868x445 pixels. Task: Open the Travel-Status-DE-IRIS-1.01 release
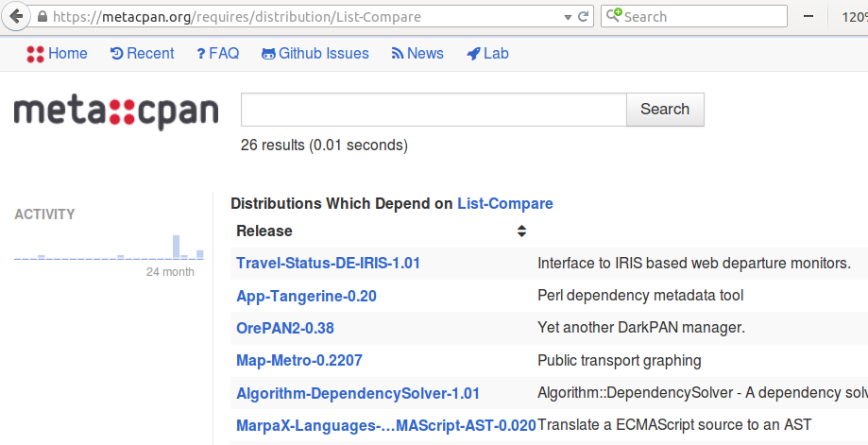pyautogui.click(x=328, y=264)
